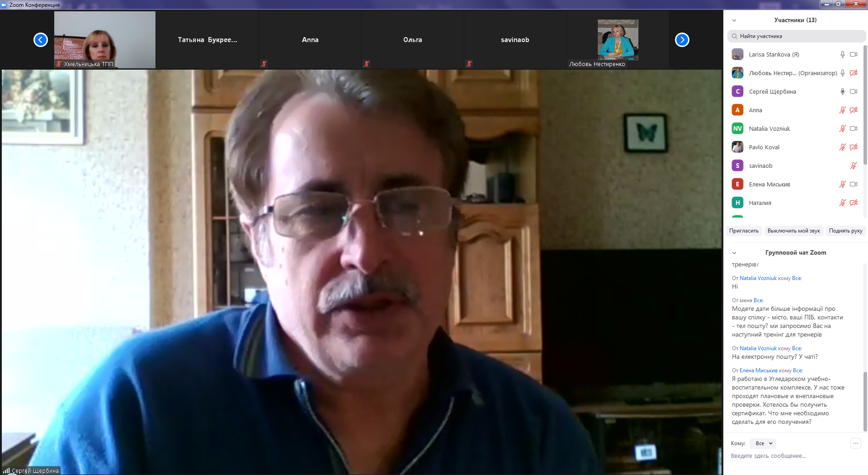The height and width of the screenshot is (475, 868).
Task: Click the 'Hi' chat message
Action: 735,287
